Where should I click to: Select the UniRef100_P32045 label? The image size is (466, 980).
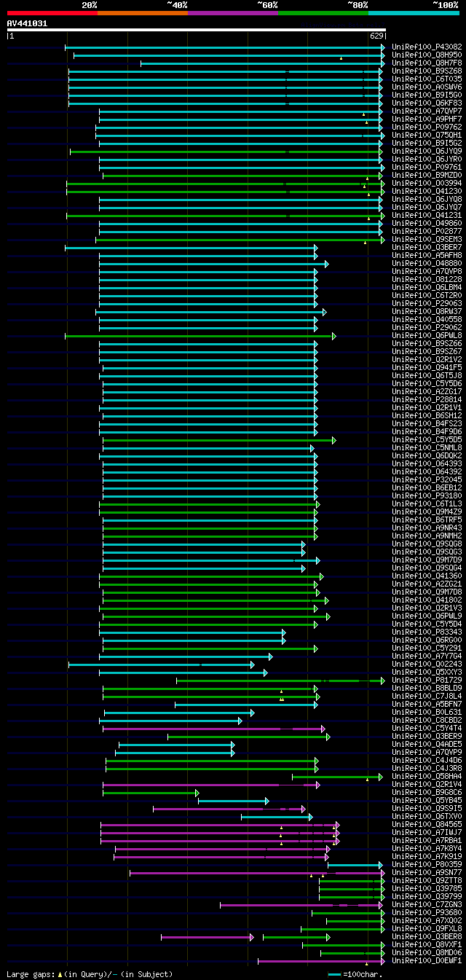click(x=425, y=479)
